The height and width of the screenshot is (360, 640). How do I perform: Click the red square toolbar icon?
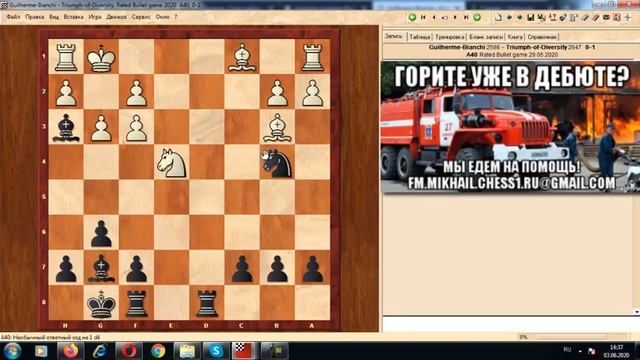[617, 17]
